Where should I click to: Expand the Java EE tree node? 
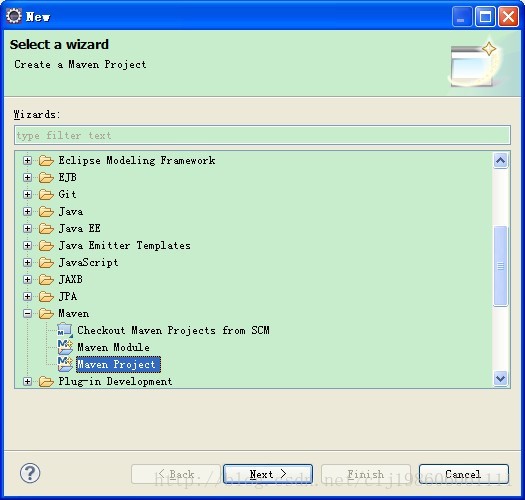(27, 229)
